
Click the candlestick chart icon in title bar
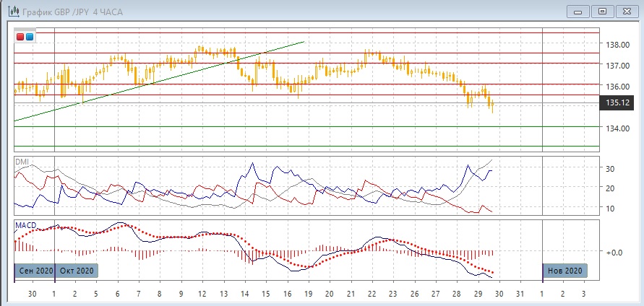click(x=12, y=11)
